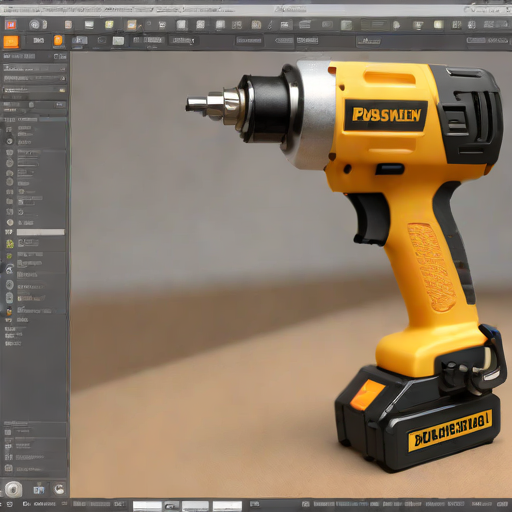
Task: Click the red square icon starting the top toolbar
Action: pyautogui.click(x=11, y=25)
